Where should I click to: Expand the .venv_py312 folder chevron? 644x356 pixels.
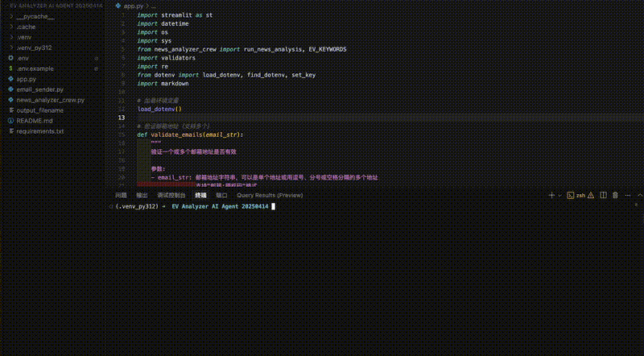11,48
